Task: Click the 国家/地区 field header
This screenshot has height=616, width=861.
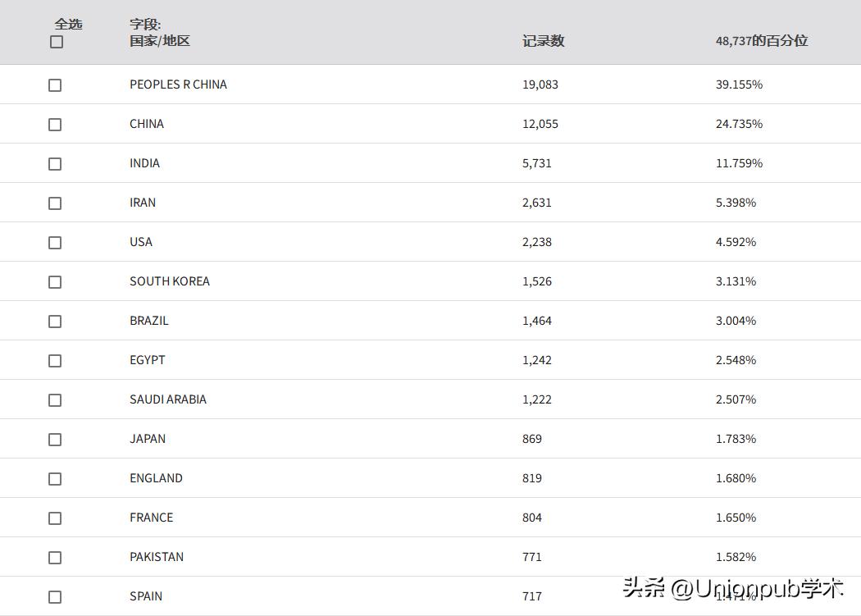Action: 160,40
